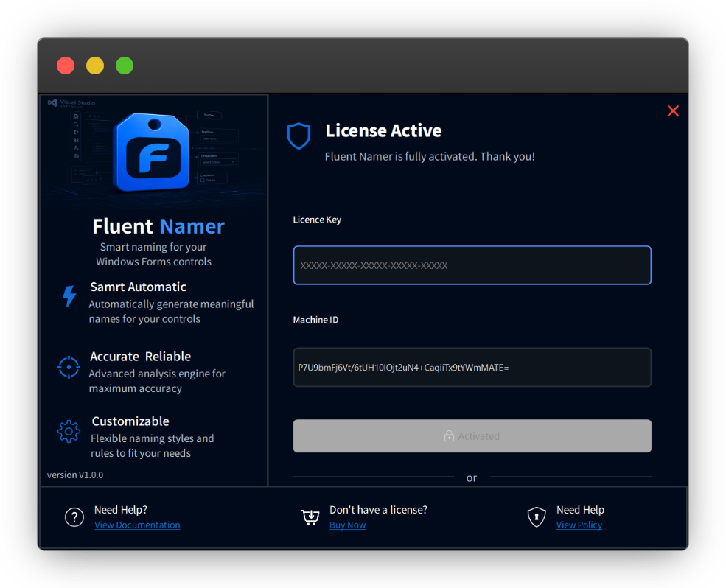Screen dimensions: 726x588
Task: Click the crosshair Accurate Reliable icon
Action: (x=69, y=367)
